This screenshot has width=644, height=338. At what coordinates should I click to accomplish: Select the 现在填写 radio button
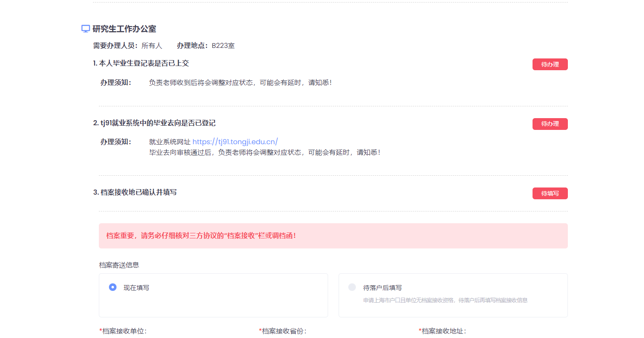click(x=113, y=287)
